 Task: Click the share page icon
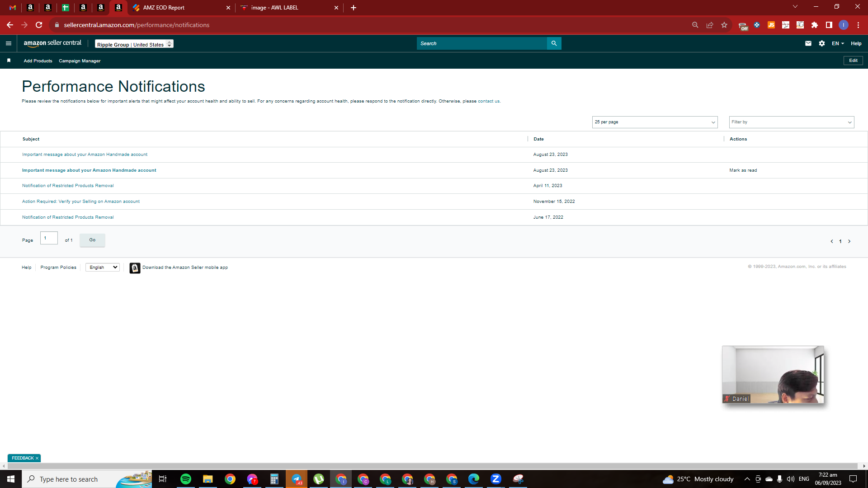click(710, 25)
